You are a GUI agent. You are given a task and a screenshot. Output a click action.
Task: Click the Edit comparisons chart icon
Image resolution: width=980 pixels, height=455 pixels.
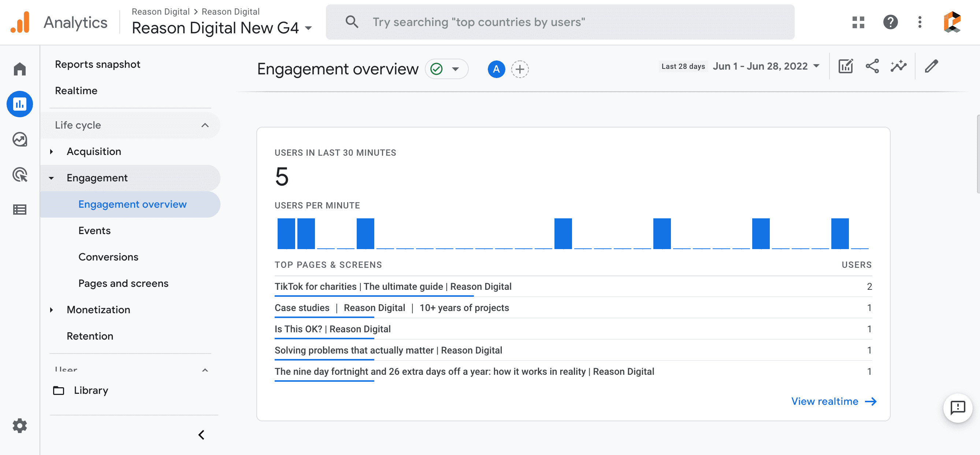(846, 66)
